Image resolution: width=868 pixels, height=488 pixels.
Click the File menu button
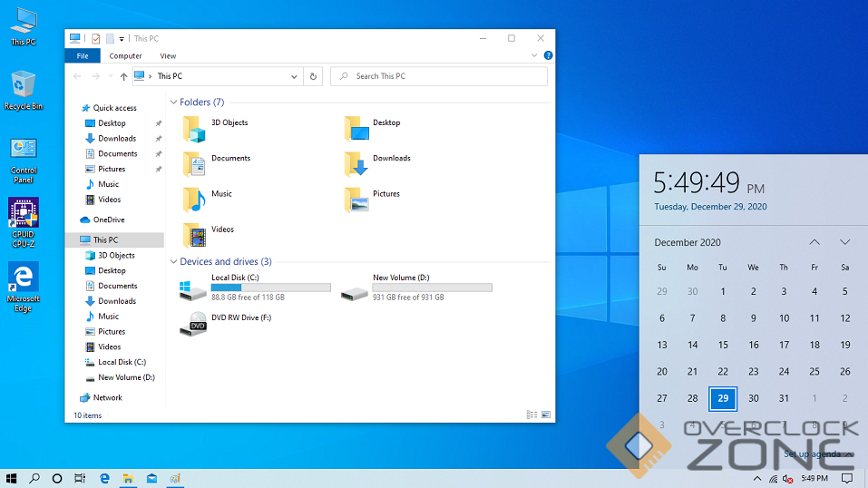pyautogui.click(x=83, y=56)
